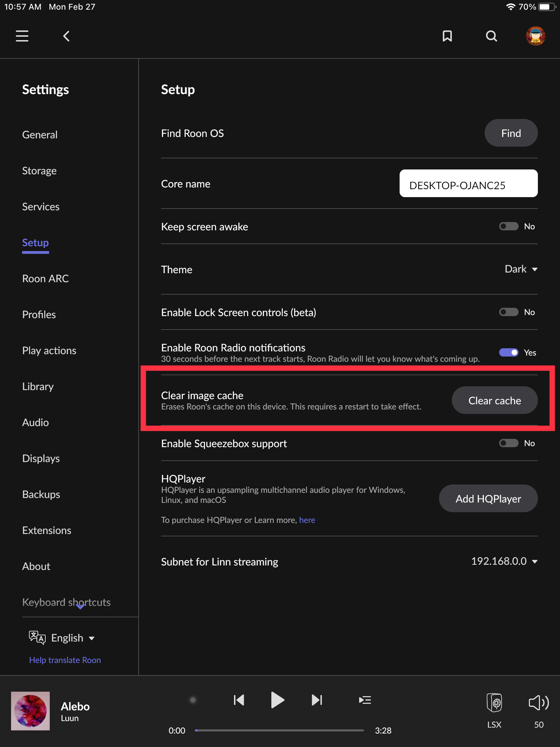Go back with the back arrow
560x747 pixels.
(x=66, y=36)
